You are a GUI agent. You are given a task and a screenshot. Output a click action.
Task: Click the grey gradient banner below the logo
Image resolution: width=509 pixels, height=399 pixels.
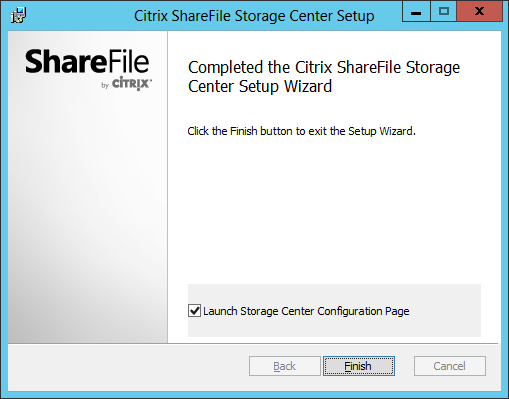click(87, 217)
